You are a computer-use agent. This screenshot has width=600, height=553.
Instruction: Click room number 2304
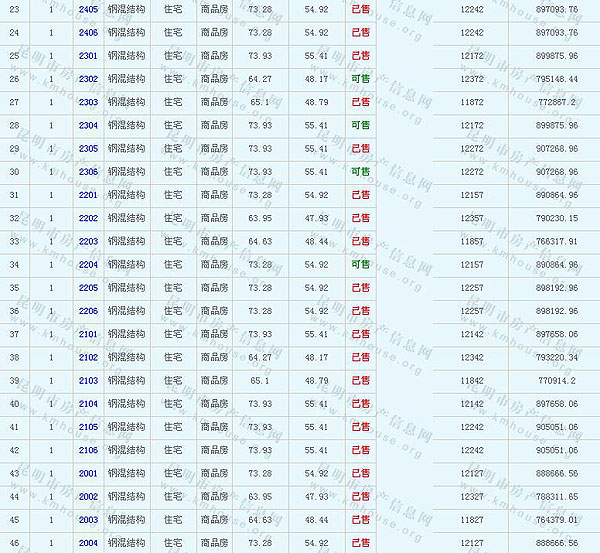[x=88, y=125]
